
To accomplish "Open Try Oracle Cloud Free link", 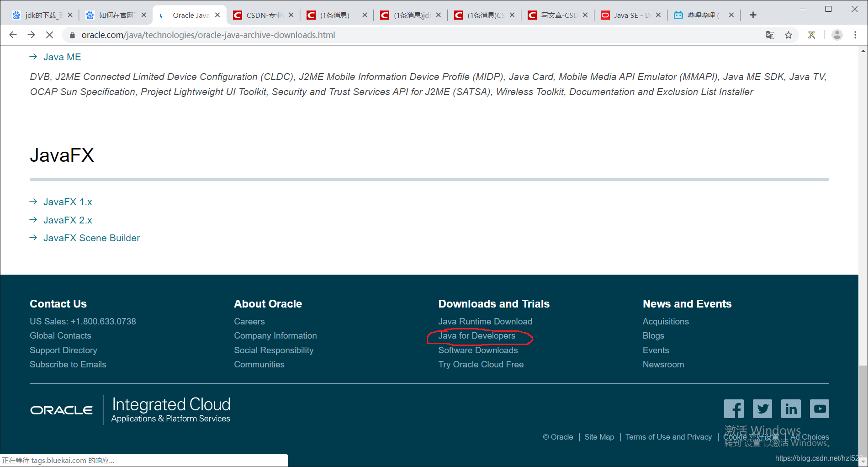I will 481,365.
